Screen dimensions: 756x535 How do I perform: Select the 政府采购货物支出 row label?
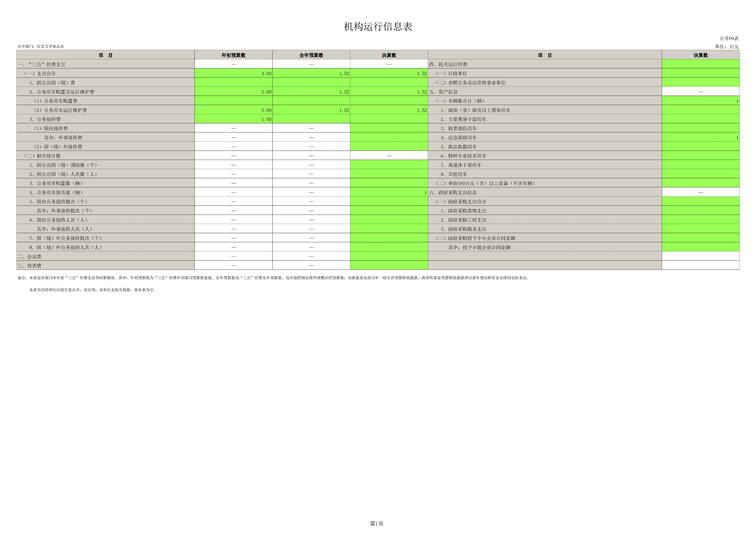coord(463,211)
